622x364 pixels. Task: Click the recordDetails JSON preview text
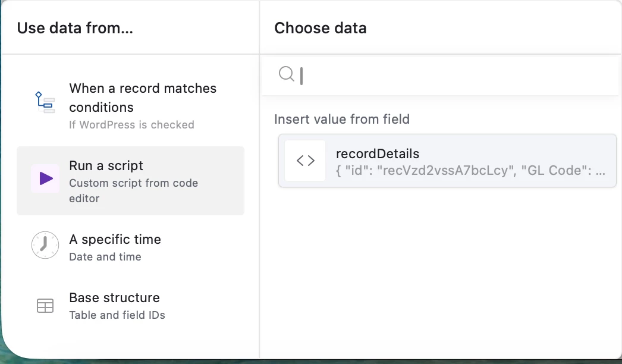[471, 171]
